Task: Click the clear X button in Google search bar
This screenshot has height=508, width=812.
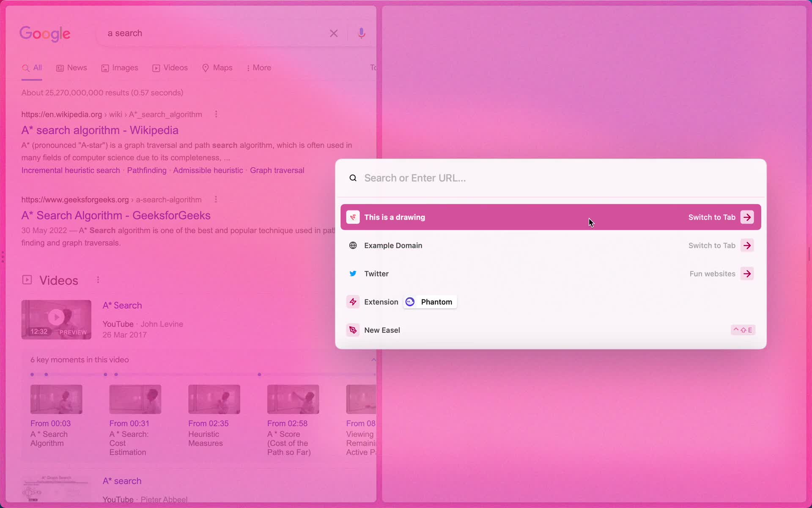Action: [333, 33]
